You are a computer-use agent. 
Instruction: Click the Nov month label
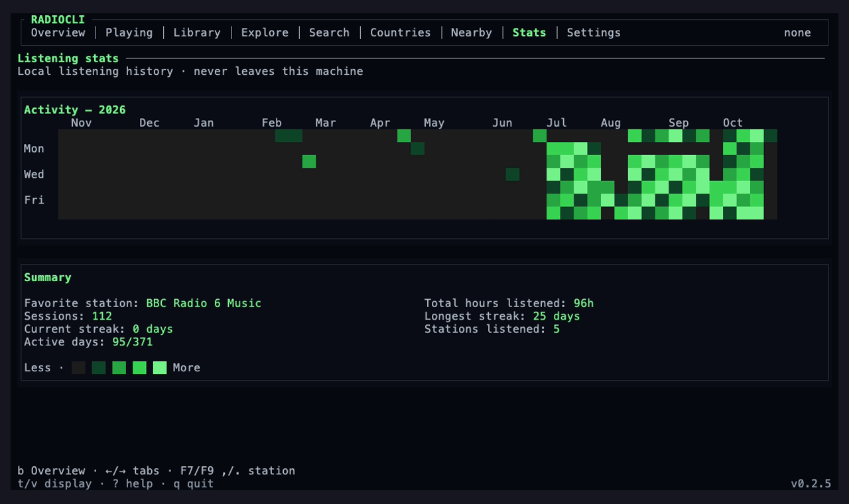pos(82,123)
